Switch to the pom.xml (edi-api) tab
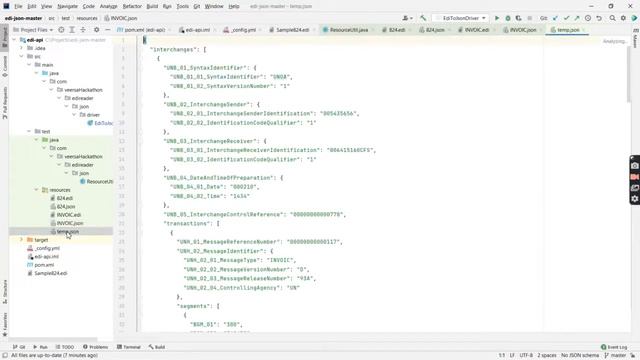 click(144, 30)
